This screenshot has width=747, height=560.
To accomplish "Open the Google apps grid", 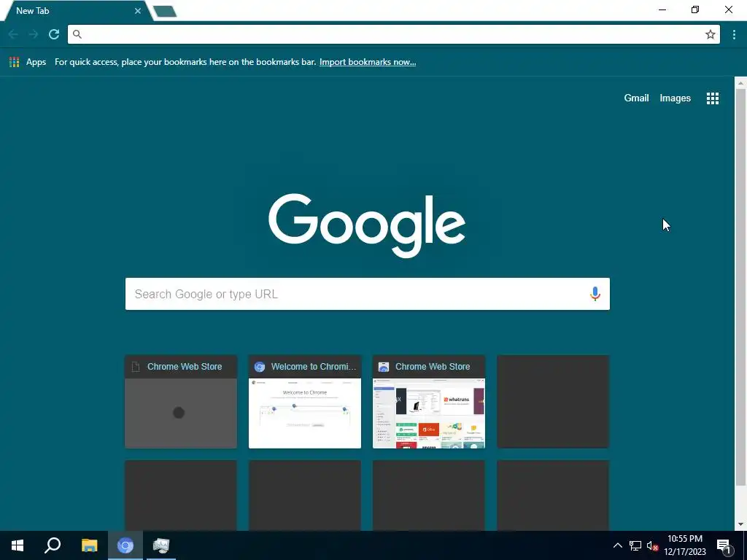I will (x=713, y=98).
